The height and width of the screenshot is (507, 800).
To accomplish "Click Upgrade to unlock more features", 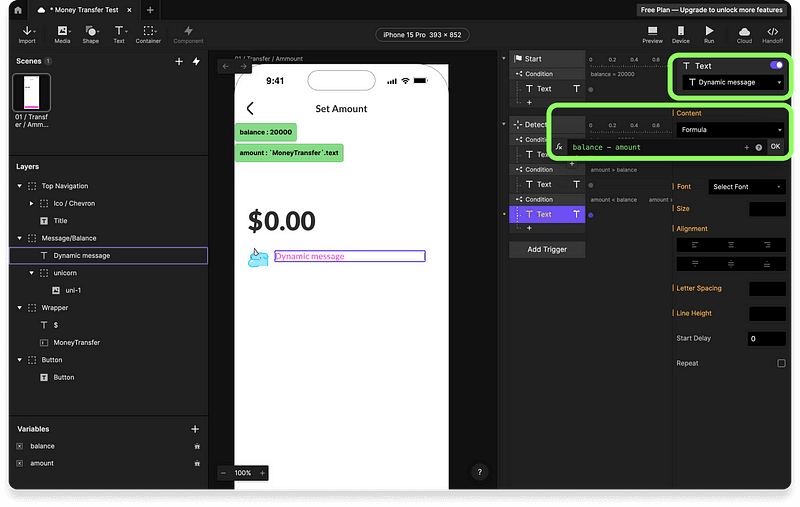I will pos(711,10).
